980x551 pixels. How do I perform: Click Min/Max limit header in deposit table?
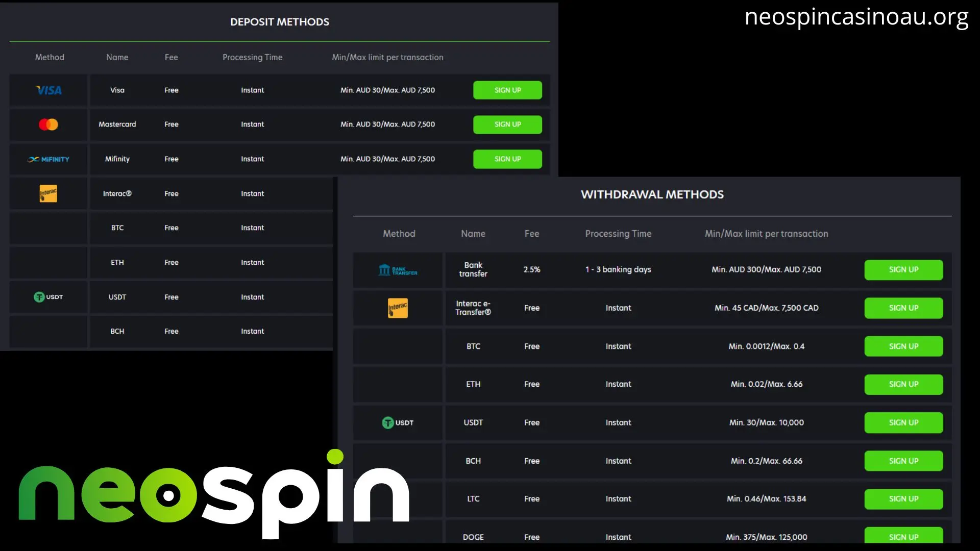click(x=387, y=58)
